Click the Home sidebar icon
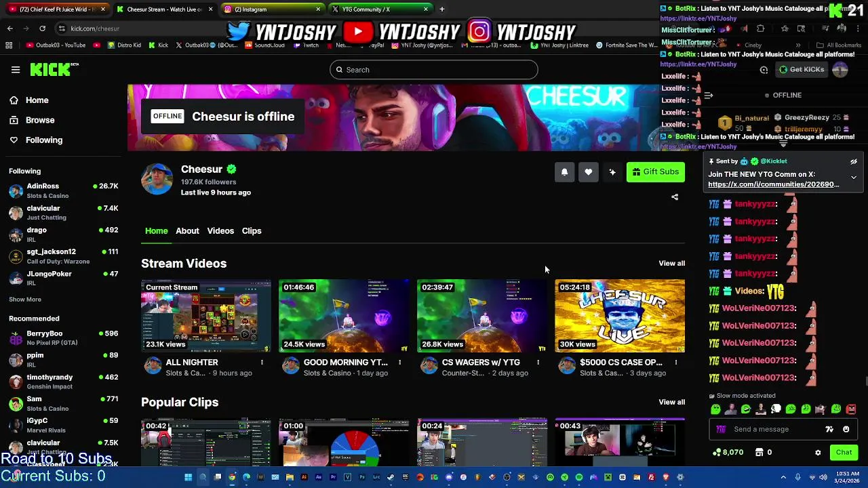Viewport: 868px width, 488px height. tap(14, 100)
